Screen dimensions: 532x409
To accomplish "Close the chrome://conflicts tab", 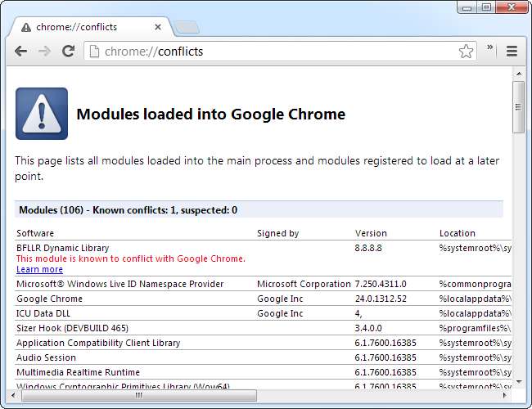I will (161, 27).
